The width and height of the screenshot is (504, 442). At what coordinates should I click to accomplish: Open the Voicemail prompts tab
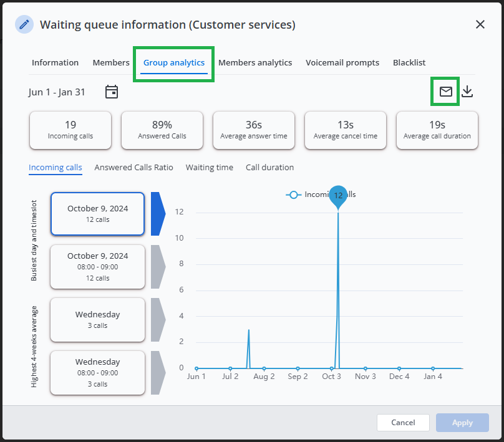[342, 62]
